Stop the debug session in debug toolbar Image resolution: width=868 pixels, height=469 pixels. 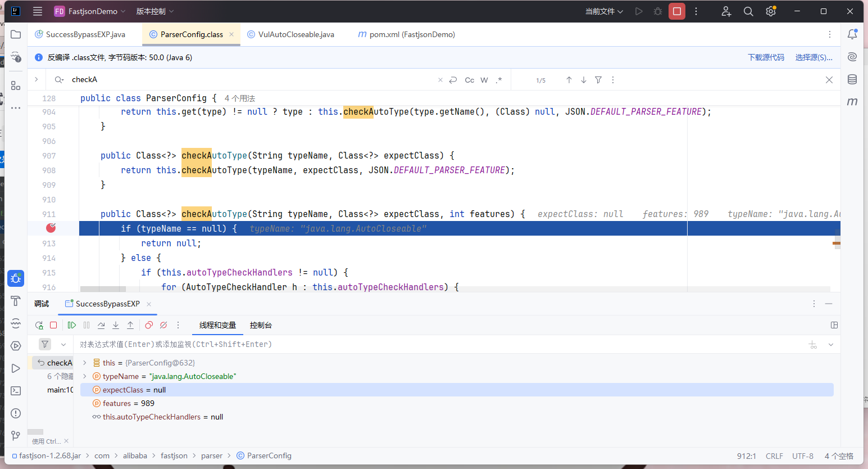click(53, 325)
